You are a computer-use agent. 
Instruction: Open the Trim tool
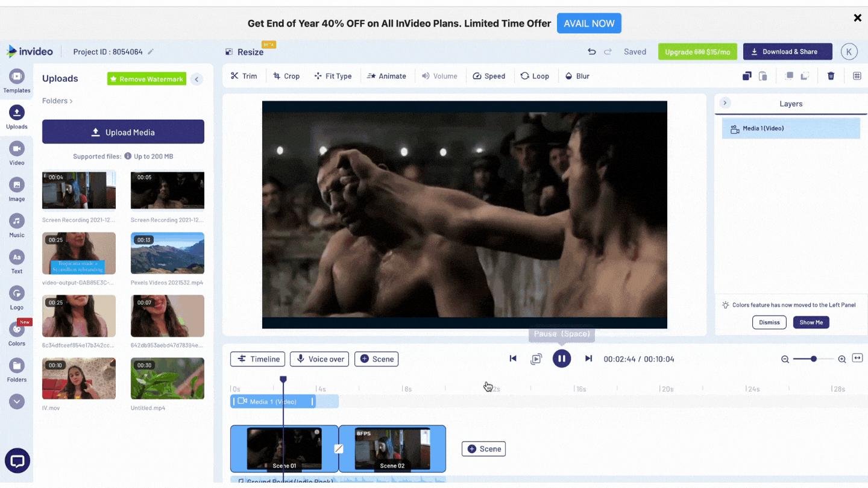coord(244,76)
